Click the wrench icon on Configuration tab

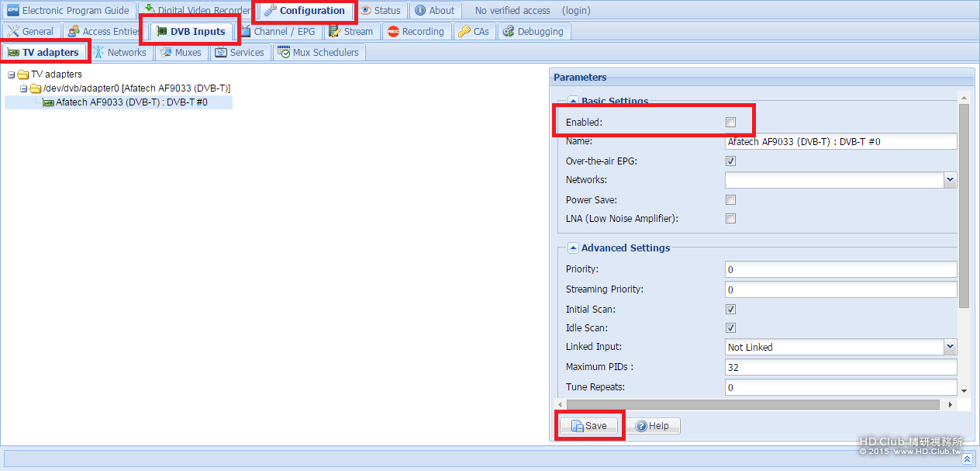tap(270, 11)
